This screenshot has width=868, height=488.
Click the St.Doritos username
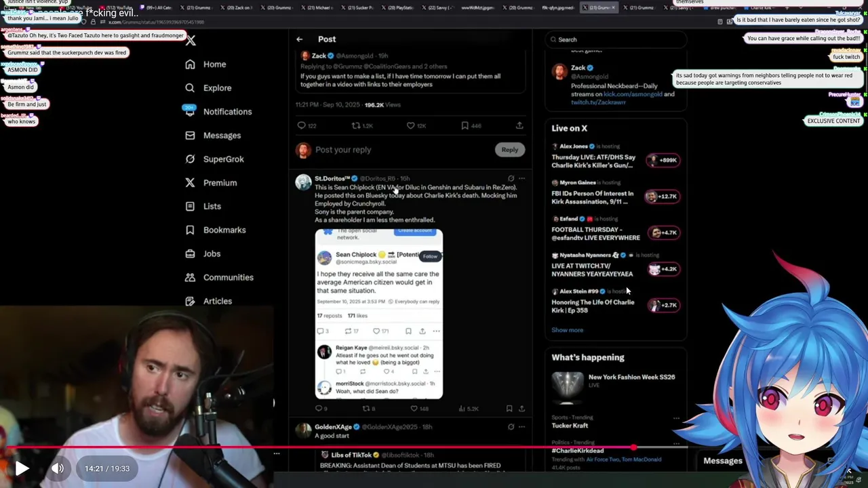332,179
